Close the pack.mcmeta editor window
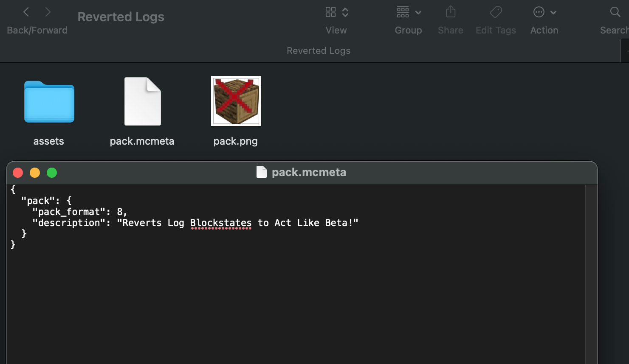Image resolution: width=629 pixels, height=364 pixels. click(18, 173)
